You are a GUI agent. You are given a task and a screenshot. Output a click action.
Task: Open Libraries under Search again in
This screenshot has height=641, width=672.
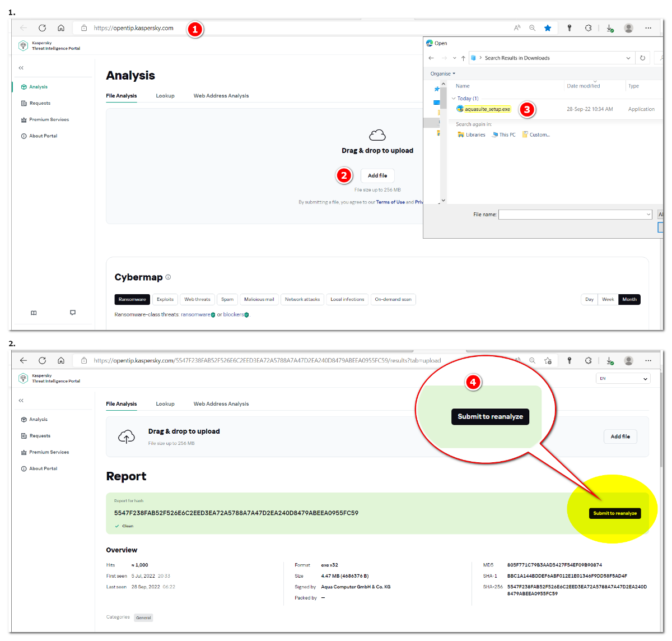tap(472, 135)
